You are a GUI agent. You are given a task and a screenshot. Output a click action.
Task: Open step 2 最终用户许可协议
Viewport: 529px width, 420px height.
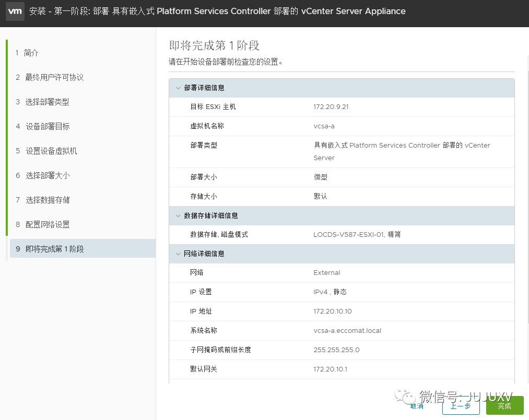point(50,78)
